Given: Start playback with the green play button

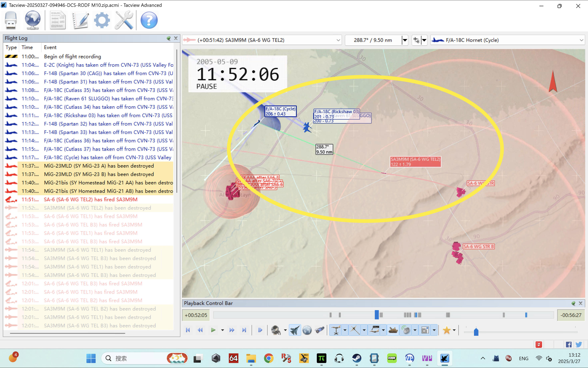Looking at the screenshot, I should (x=213, y=330).
